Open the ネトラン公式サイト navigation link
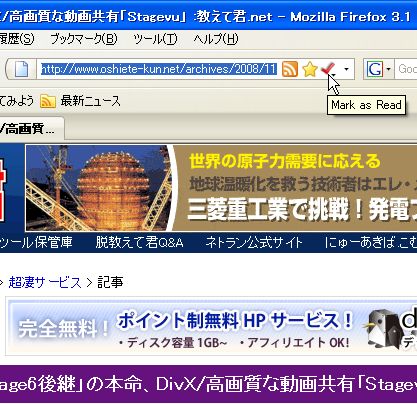The width and height of the screenshot is (417, 404). click(254, 242)
